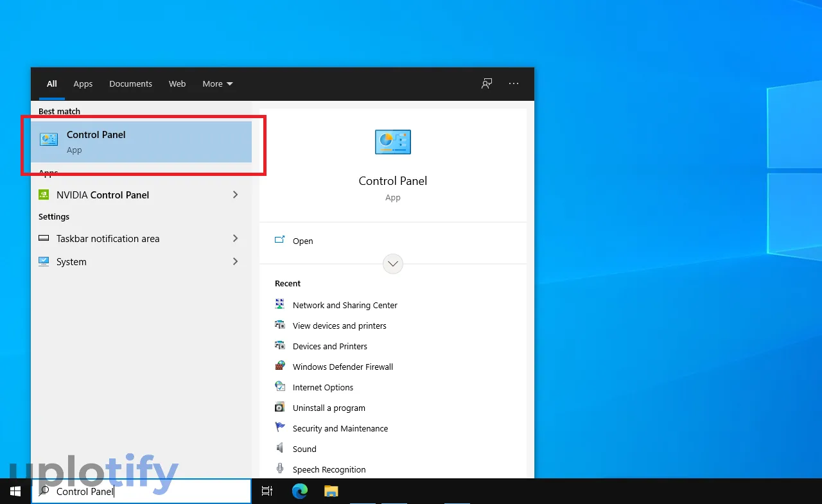822x504 pixels.
Task: Select the Taskbar notification area setting result
Action: (x=141, y=238)
